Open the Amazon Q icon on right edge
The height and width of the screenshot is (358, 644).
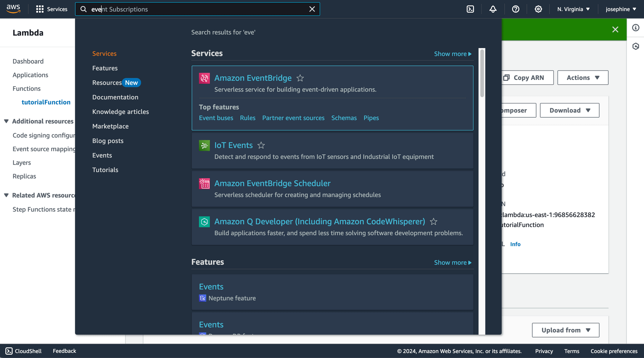tap(636, 46)
